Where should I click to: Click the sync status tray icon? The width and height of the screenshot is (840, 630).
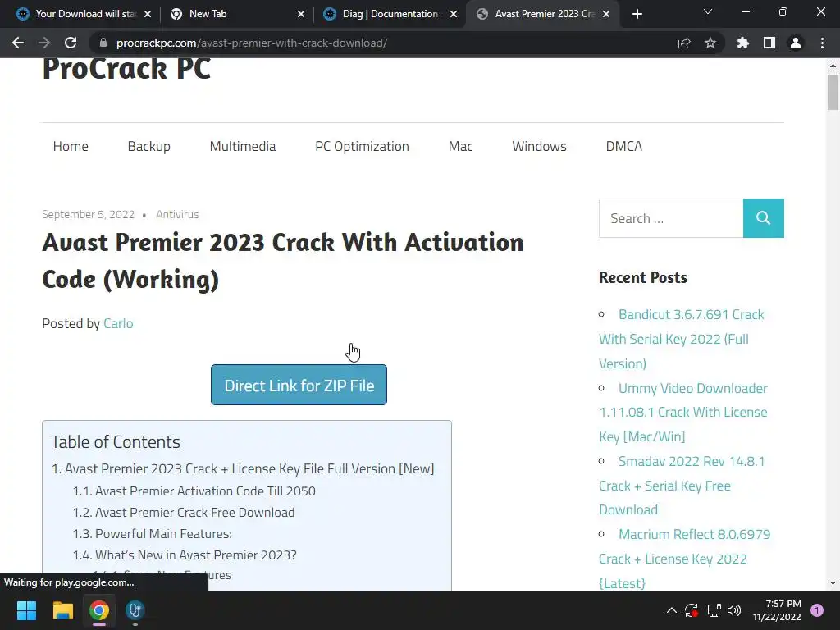tap(691, 610)
